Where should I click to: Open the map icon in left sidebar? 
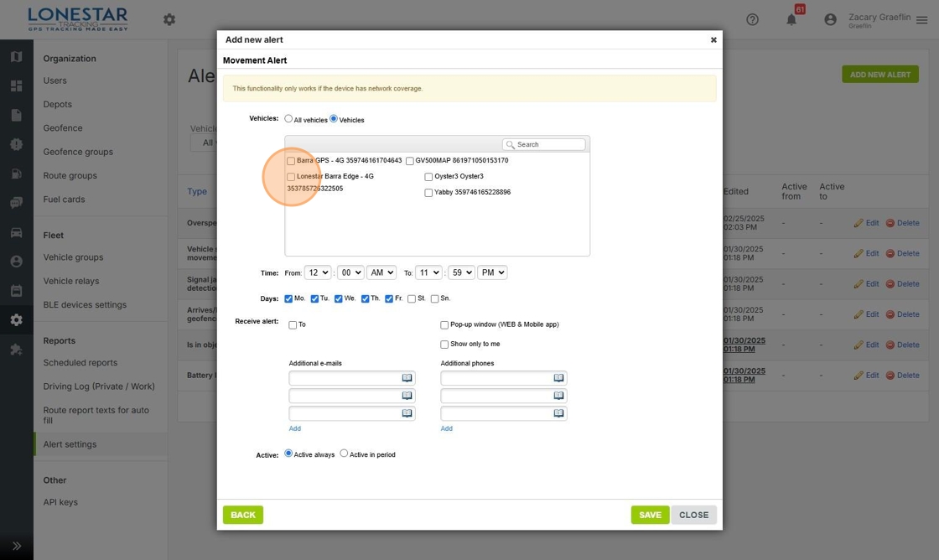(x=16, y=56)
